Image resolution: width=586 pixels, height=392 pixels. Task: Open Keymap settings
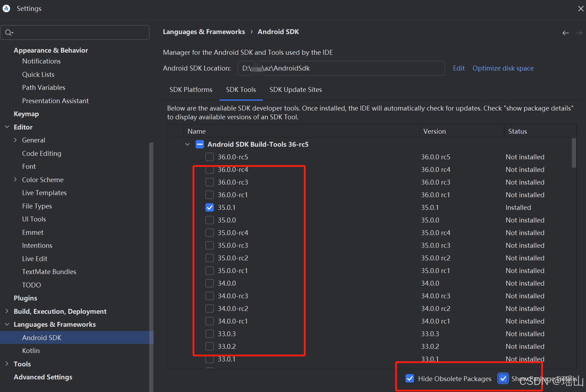click(26, 114)
